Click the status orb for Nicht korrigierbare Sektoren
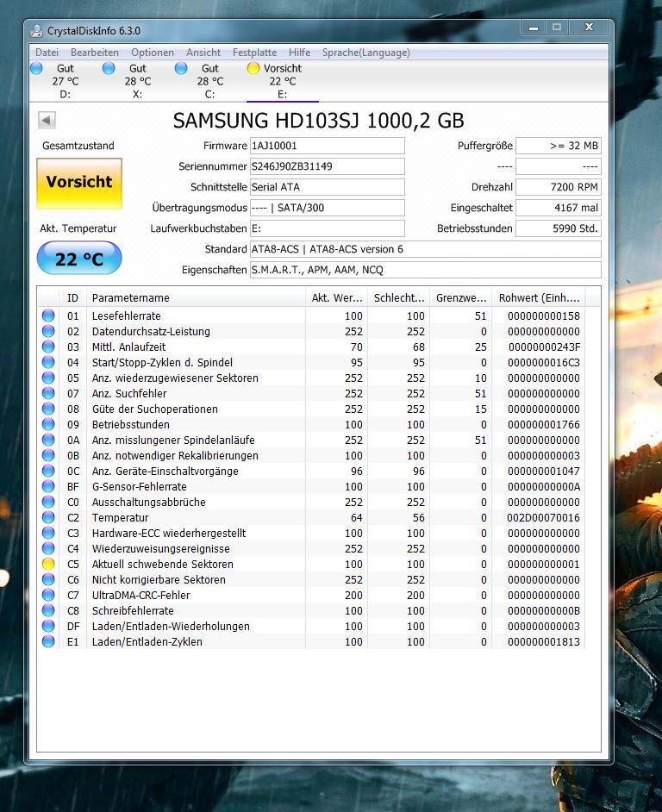Image resolution: width=662 pixels, height=812 pixels. [48, 579]
